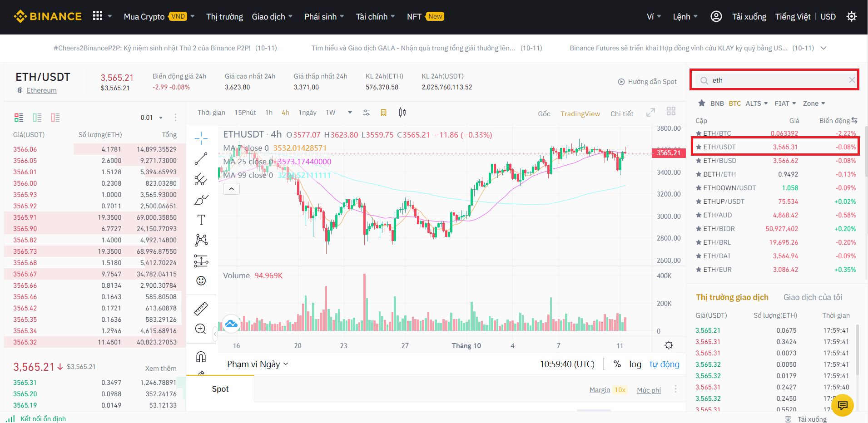The width and height of the screenshot is (868, 423).
Task: Show buy orders only view
Action: tap(37, 118)
